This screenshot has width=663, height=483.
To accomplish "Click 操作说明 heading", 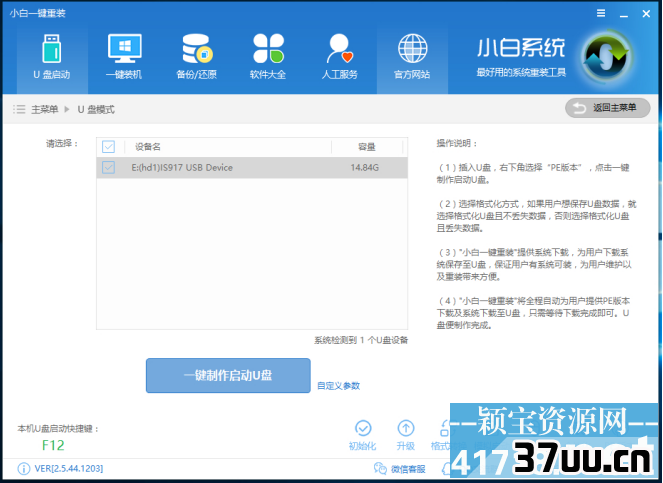I will tap(457, 143).
